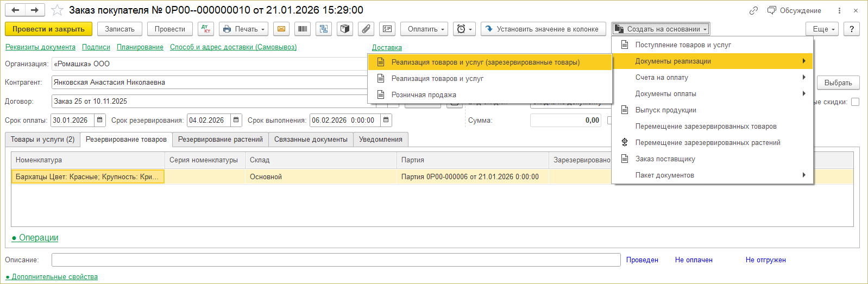Click the payment card icon in toolbar
868x284 pixels.
(x=387, y=29)
